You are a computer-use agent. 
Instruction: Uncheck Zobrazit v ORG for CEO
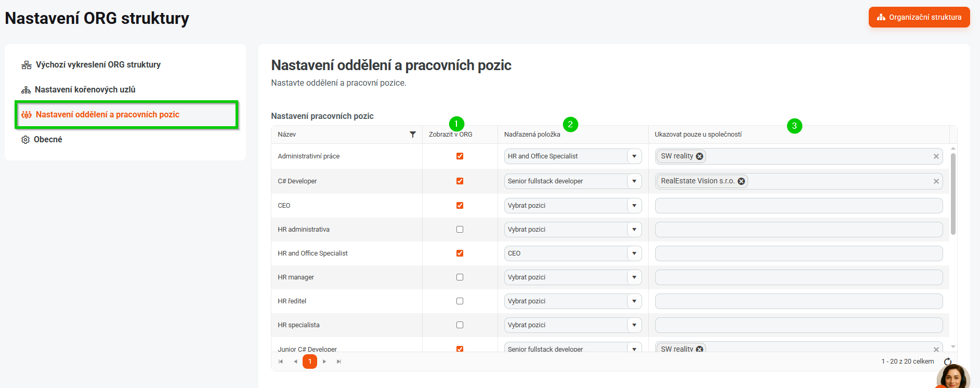[x=460, y=206]
